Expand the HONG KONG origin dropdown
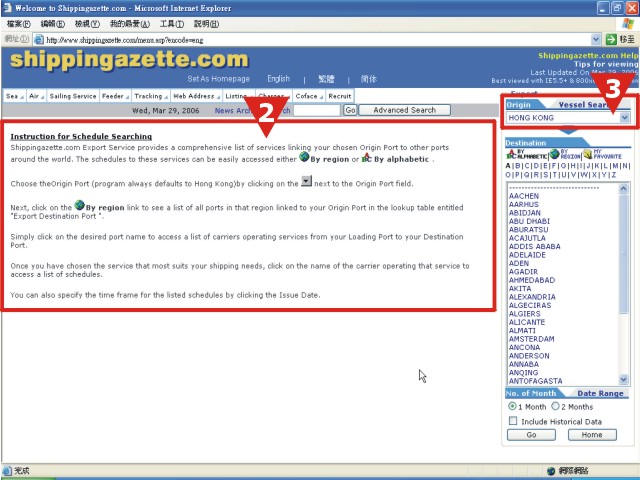The width and height of the screenshot is (640, 480). point(624,118)
